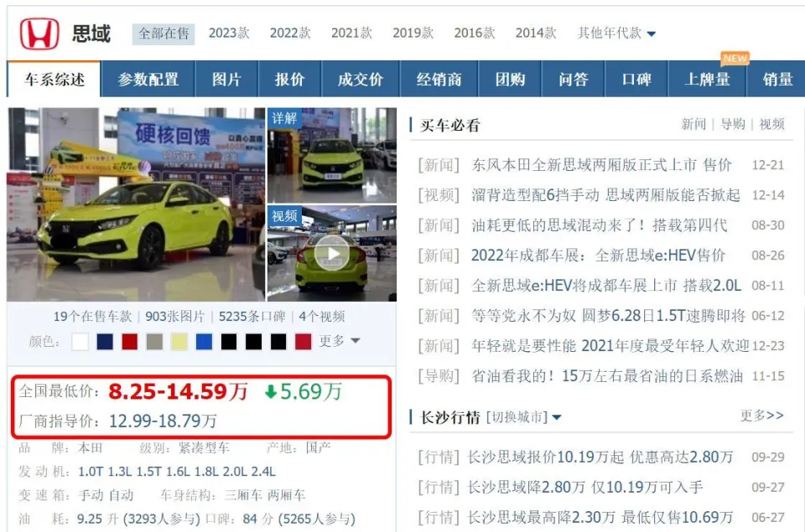This screenshot has height=532, width=805.
Task: Pick the first red color swatch
Action: [130, 342]
